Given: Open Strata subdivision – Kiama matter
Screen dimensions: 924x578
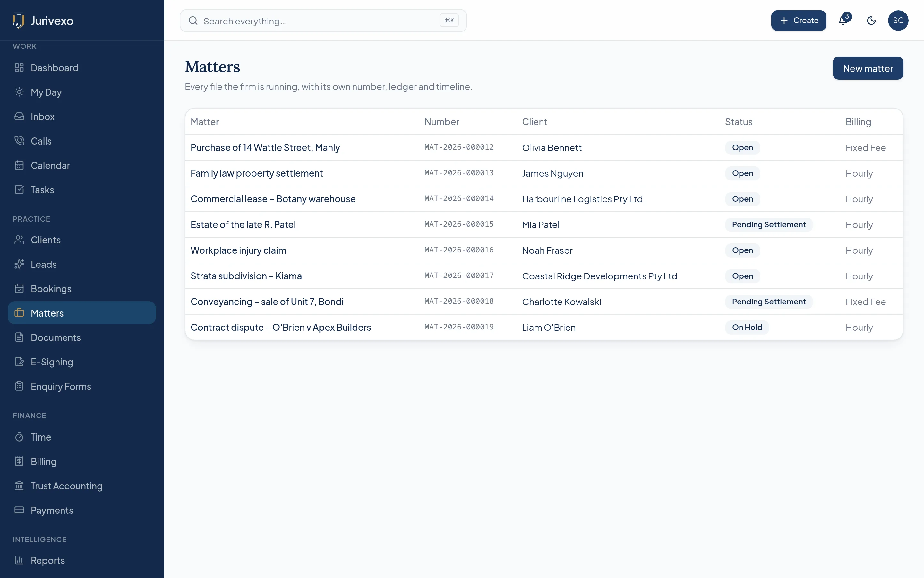Looking at the screenshot, I should (246, 276).
